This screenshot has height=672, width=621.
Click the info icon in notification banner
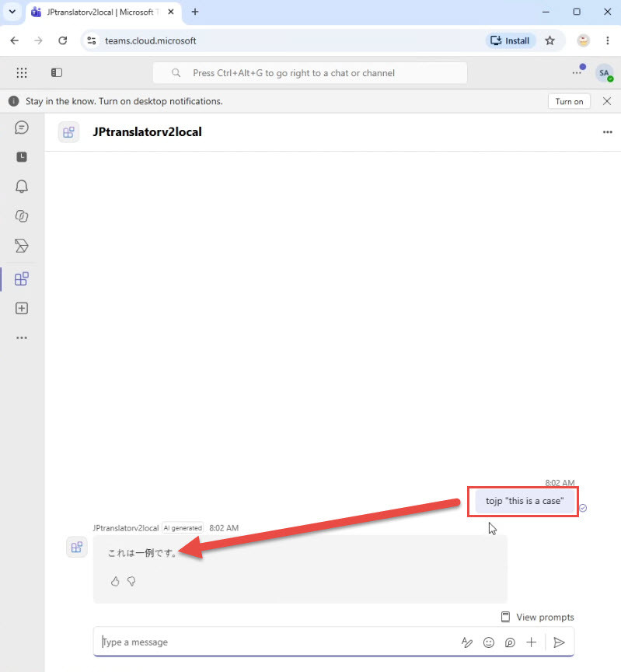(14, 101)
